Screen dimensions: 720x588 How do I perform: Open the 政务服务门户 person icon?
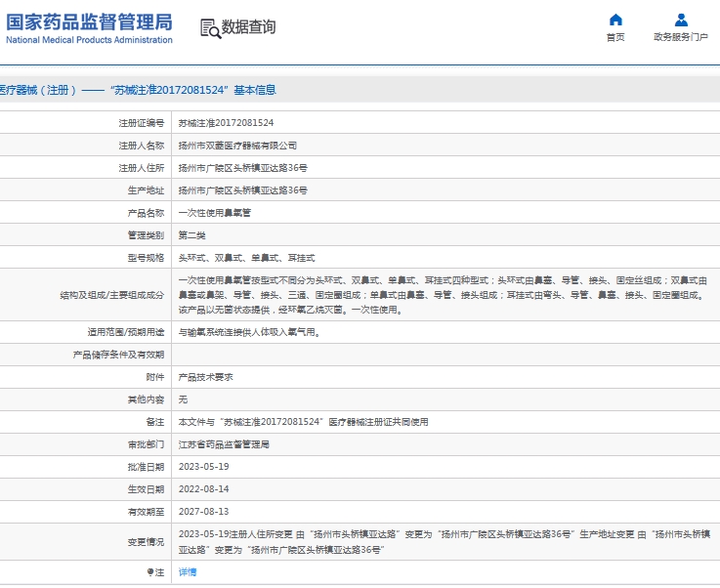[681, 20]
